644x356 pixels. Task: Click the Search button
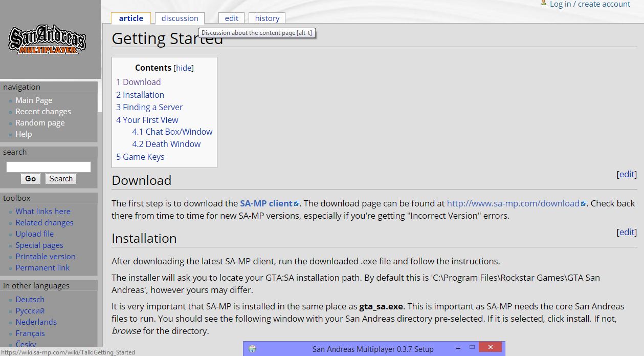coord(61,179)
